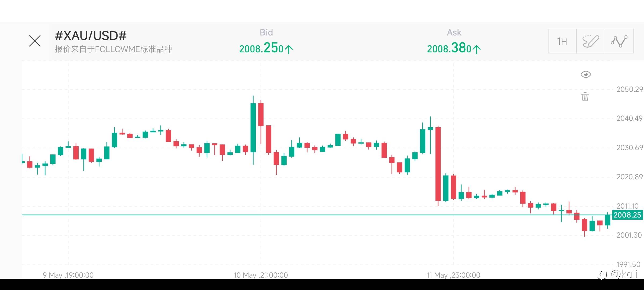Delete drawings with the trash icon
Screen dimensions: 644x290
tap(585, 97)
